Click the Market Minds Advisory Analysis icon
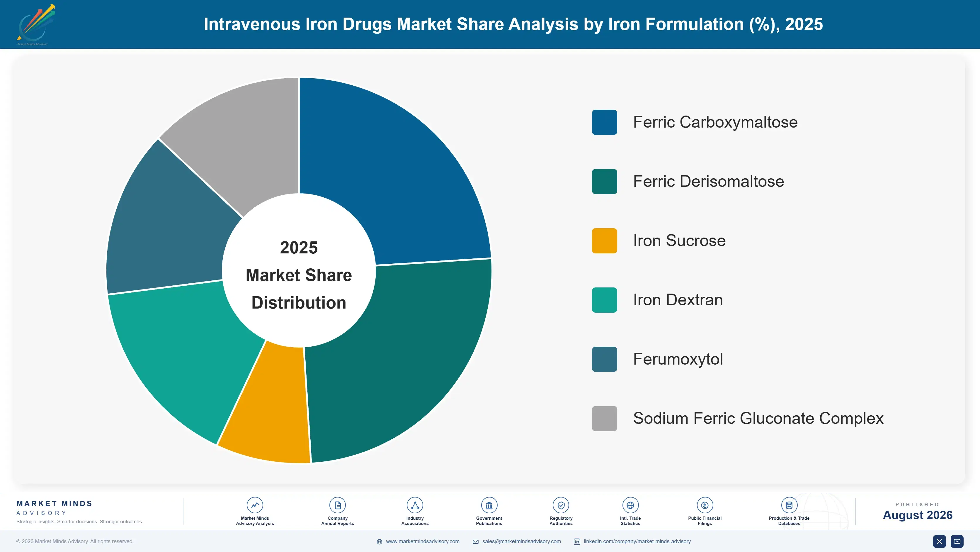The image size is (980, 552). (x=255, y=505)
